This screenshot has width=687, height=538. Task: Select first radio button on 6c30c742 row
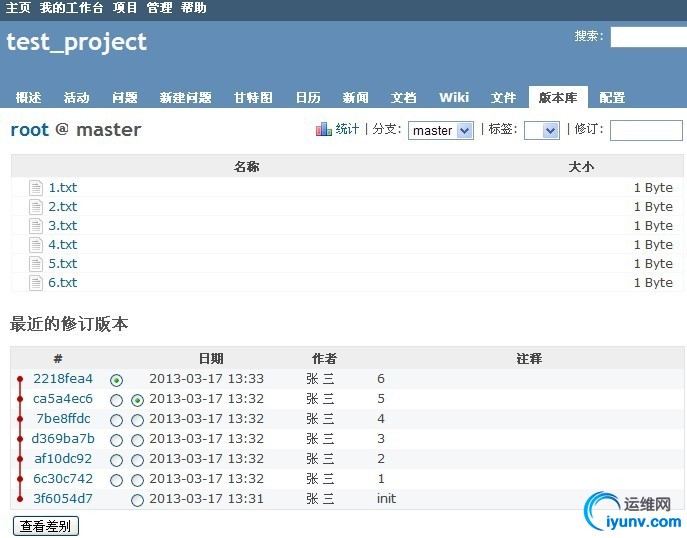(x=117, y=481)
